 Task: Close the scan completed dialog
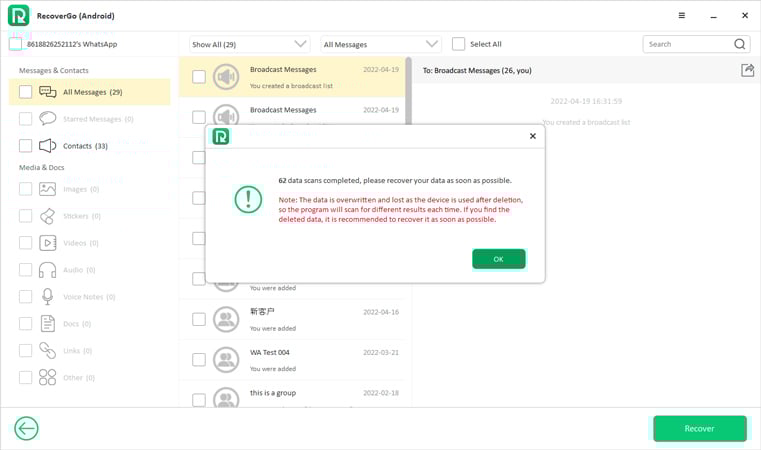point(532,136)
